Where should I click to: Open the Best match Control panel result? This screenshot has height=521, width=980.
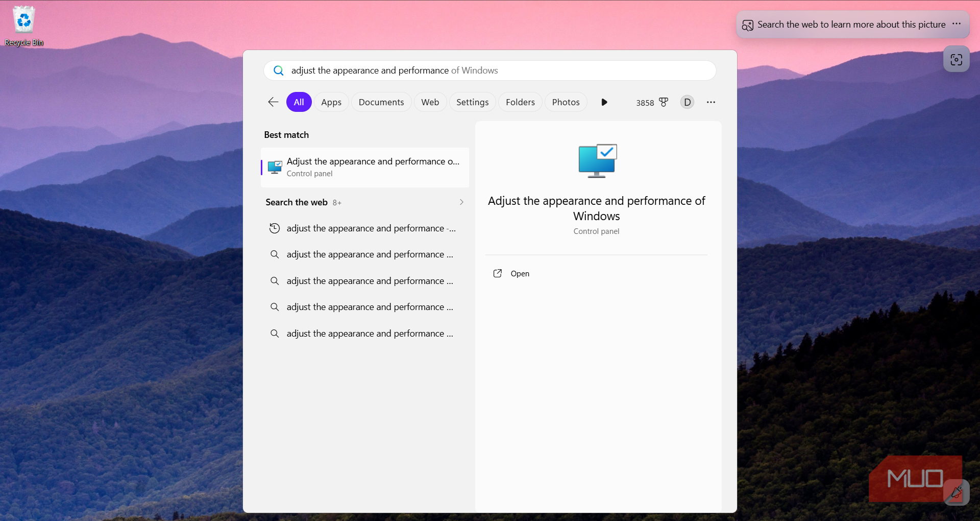coord(364,168)
